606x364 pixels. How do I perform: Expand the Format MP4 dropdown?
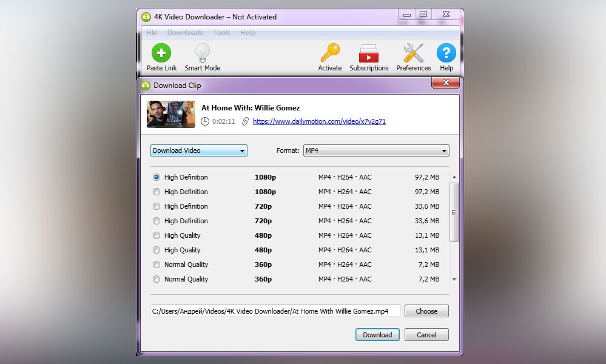point(376,150)
